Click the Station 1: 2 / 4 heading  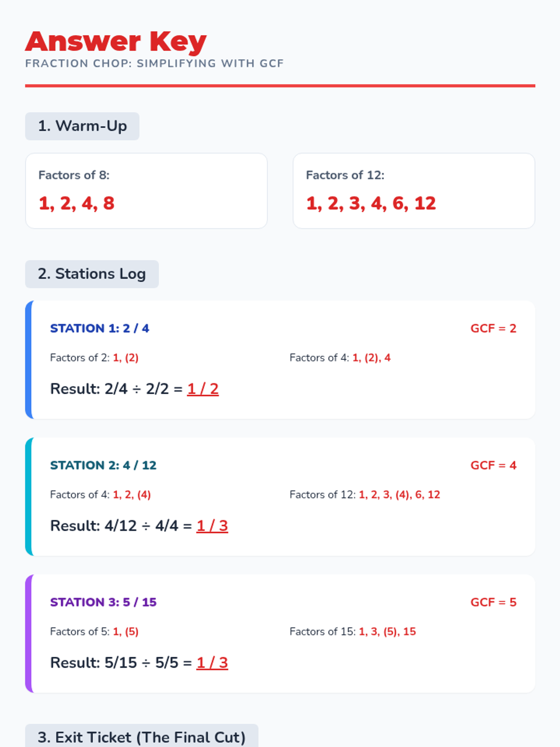99,329
